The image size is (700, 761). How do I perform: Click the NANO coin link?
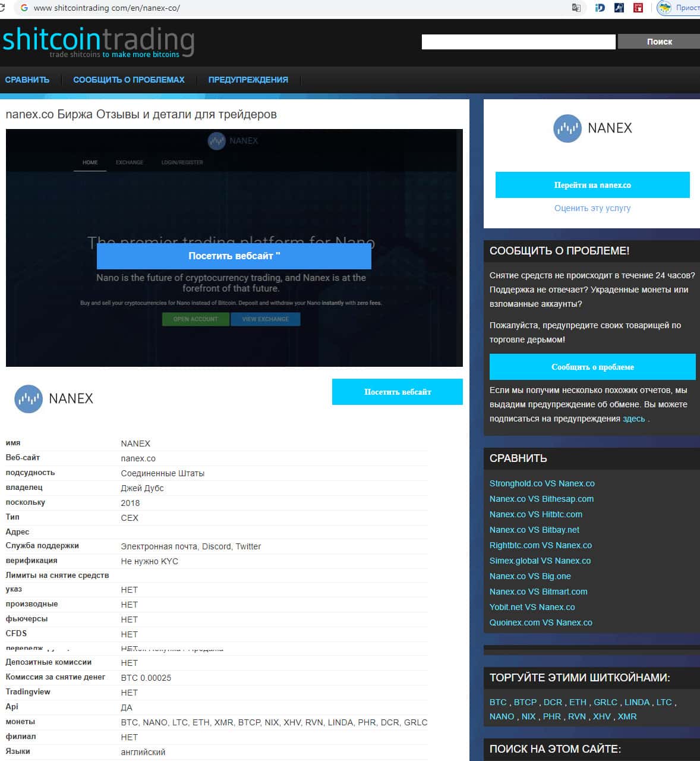click(x=502, y=716)
